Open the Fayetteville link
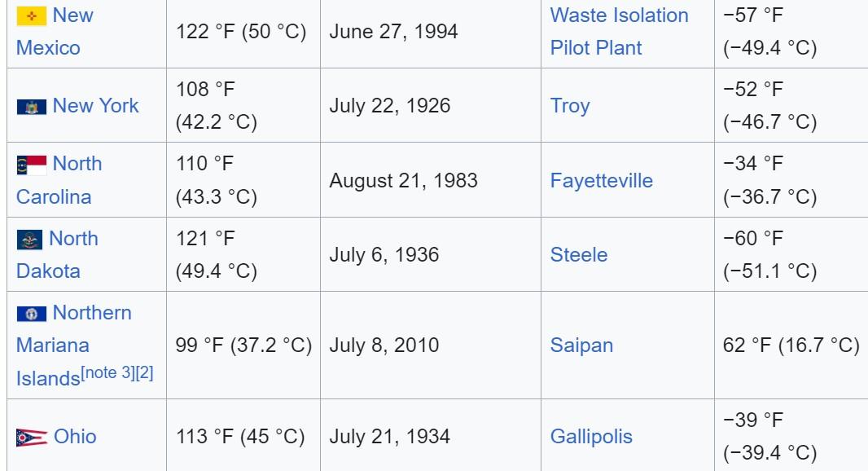Image resolution: width=868 pixels, height=471 pixels. click(x=601, y=181)
